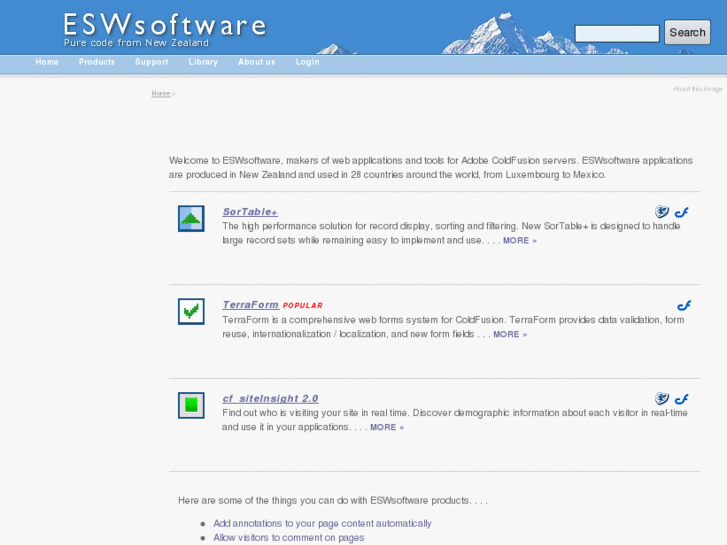Click the SorTable+ product thumbnail icon
The width and height of the screenshot is (727, 545).
(x=191, y=218)
